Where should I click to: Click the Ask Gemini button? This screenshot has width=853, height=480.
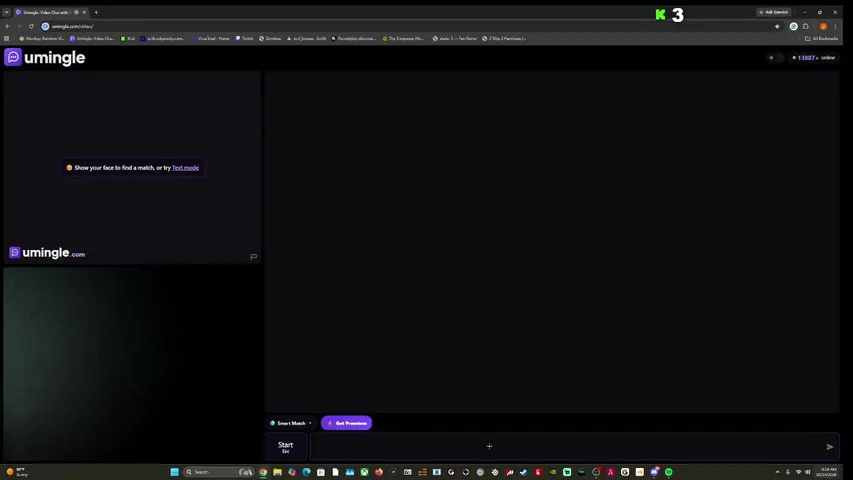[774, 12]
